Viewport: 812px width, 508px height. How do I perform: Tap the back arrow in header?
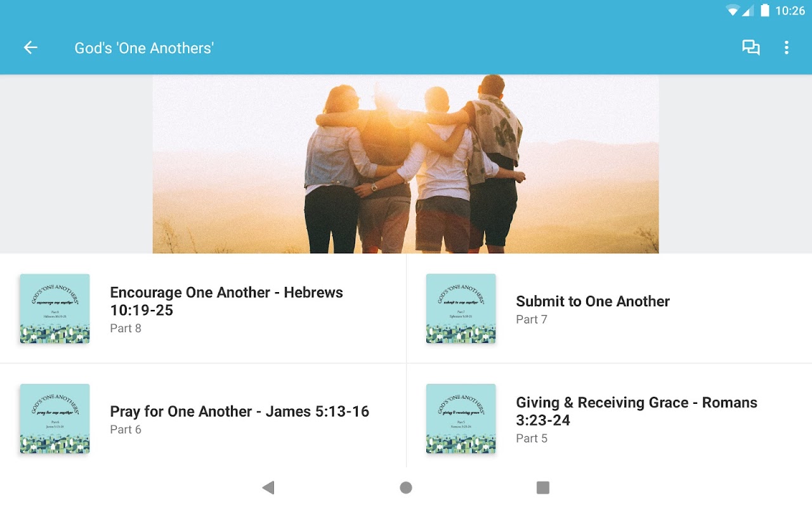tap(30, 48)
